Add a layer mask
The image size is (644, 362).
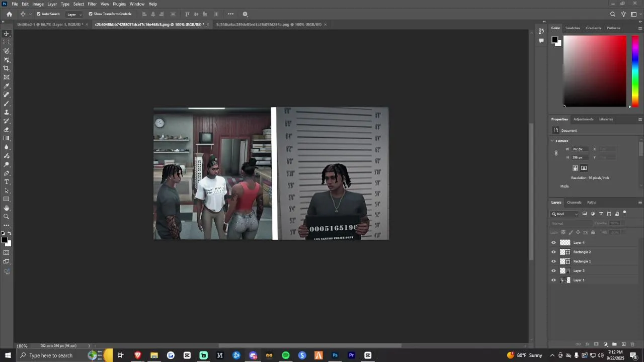tap(596, 344)
